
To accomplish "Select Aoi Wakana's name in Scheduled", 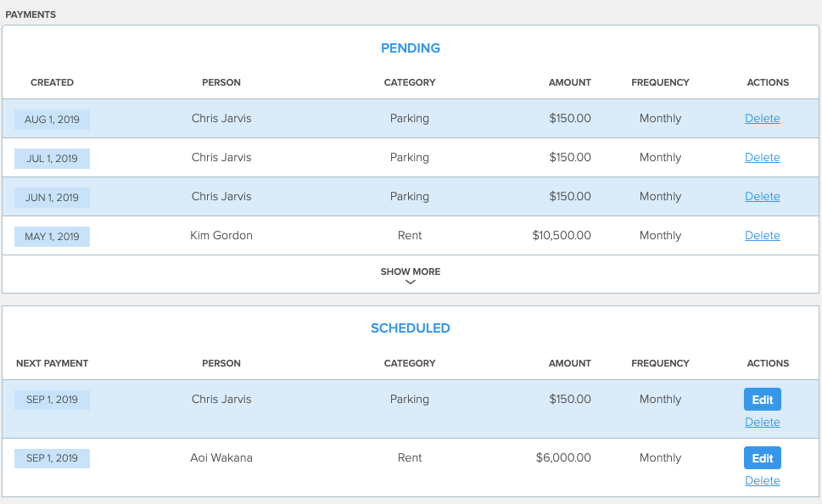I will point(221,458).
